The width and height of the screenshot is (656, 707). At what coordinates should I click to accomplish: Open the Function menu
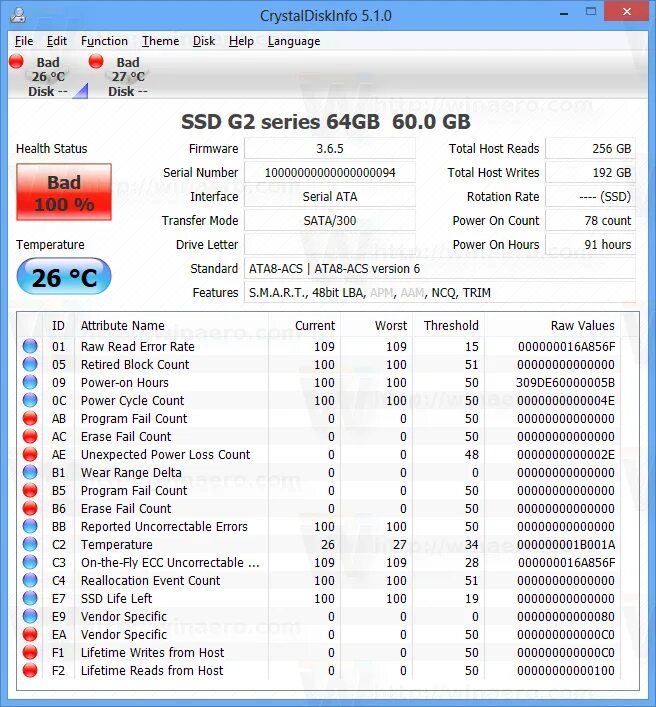[x=104, y=41]
